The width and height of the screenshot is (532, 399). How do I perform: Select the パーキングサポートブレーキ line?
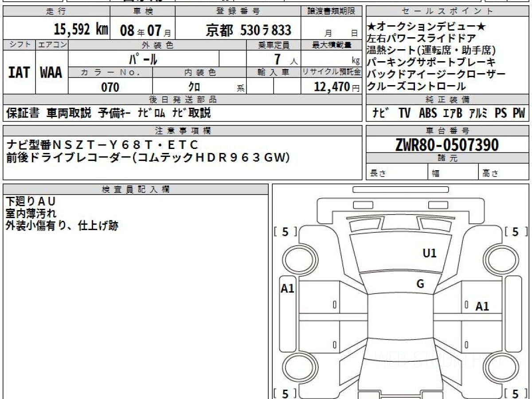(431, 63)
